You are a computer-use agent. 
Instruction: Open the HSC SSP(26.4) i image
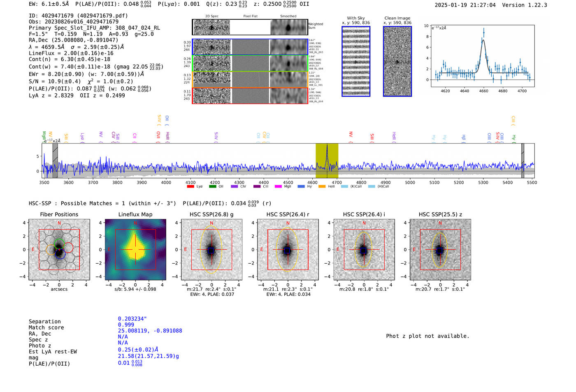(x=364, y=250)
